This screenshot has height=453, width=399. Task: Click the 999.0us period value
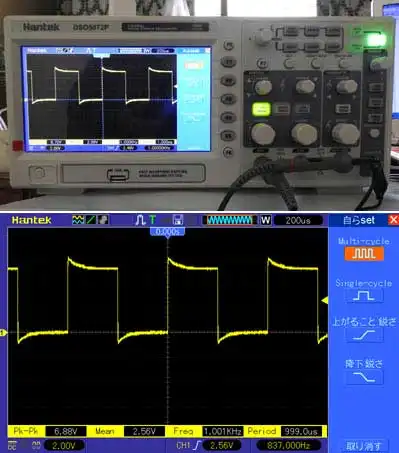[301, 431]
